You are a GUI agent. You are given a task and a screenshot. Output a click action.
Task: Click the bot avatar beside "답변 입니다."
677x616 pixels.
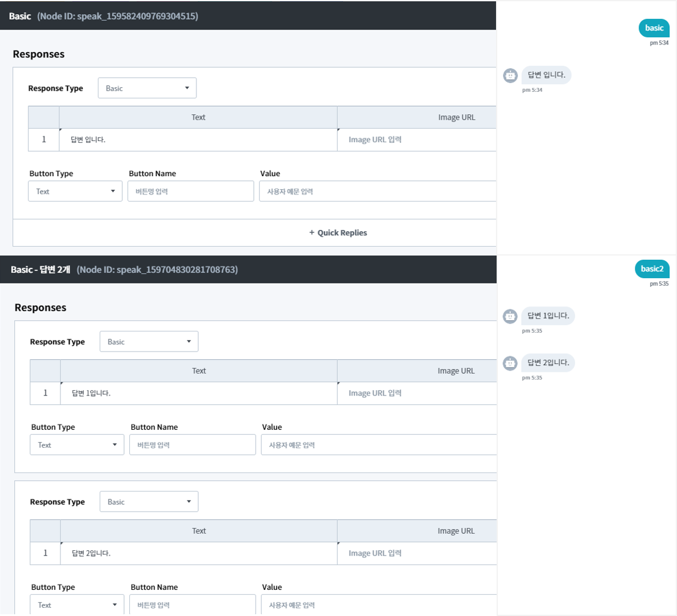510,75
